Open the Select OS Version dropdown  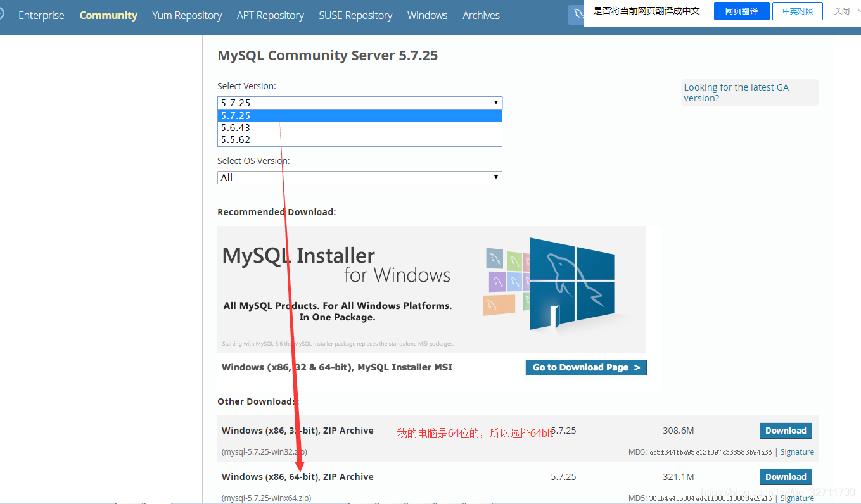pyautogui.click(x=359, y=177)
